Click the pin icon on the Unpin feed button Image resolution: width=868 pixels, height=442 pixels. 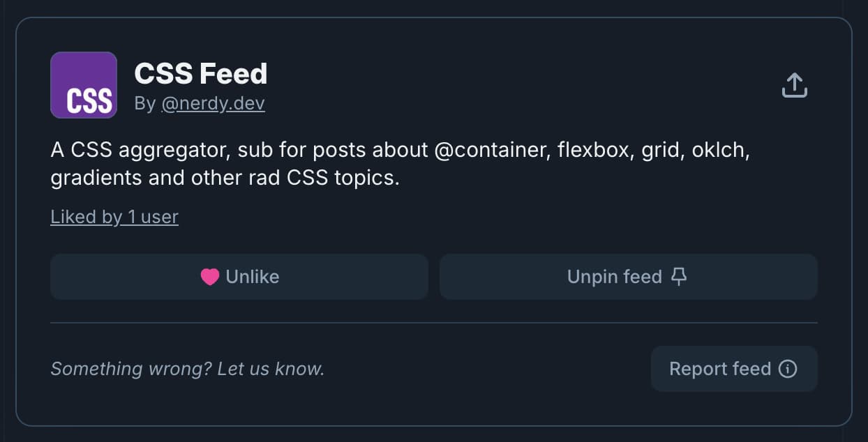[678, 276]
